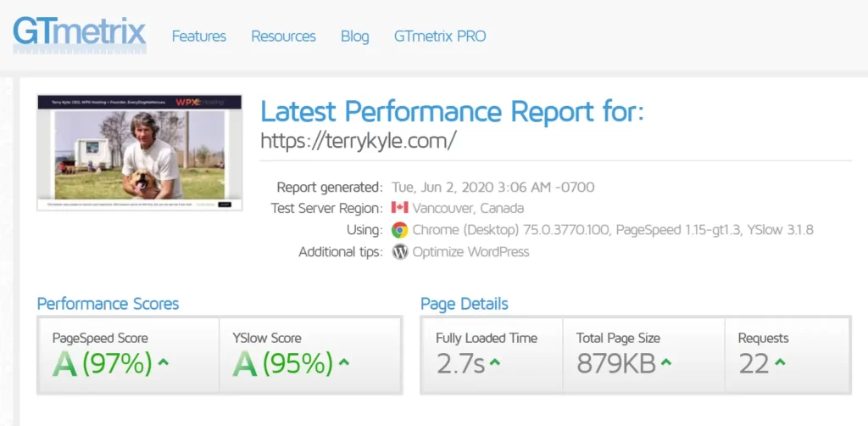Click the Vancouver, Canada server region text

[468, 208]
